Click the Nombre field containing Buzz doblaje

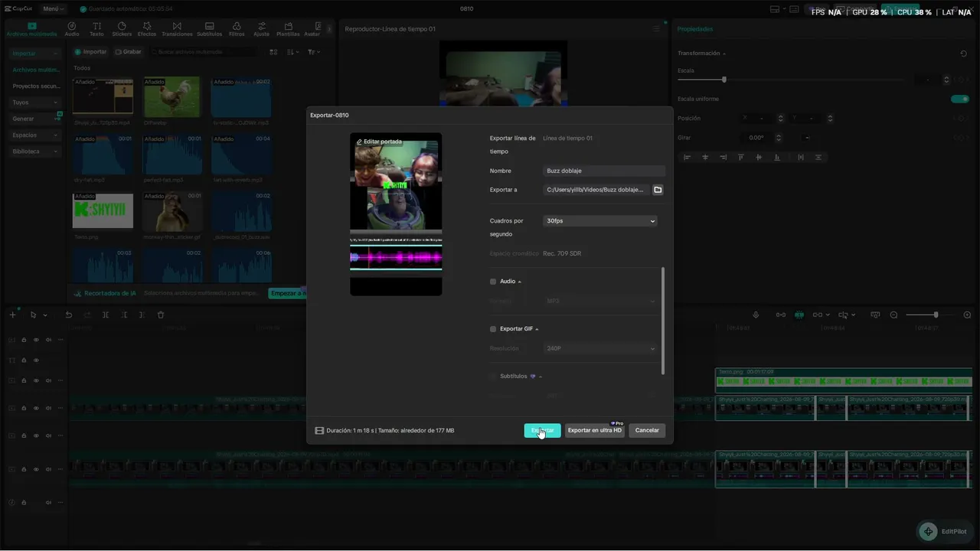pyautogui.click(x=604, y=171)
